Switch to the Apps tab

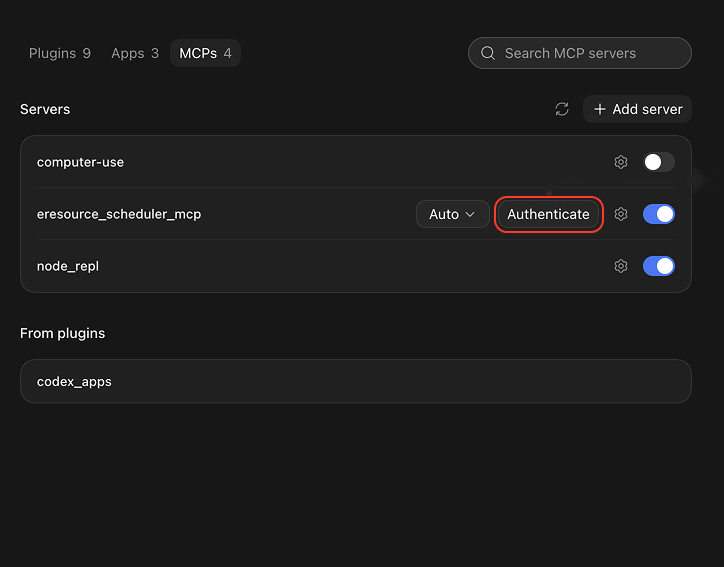point(135,53)
